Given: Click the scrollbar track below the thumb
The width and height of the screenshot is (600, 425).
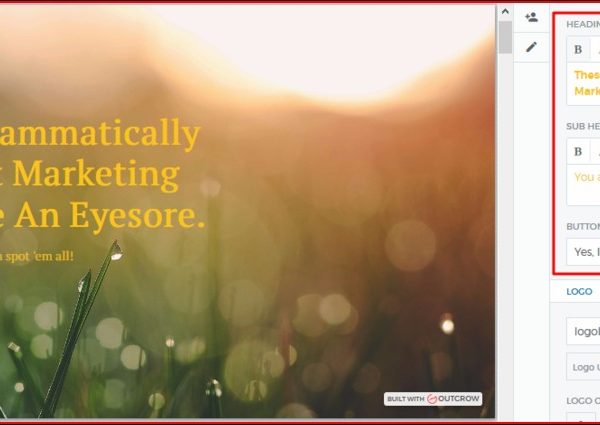Looking at the screenshot, I should coord(505,250).
